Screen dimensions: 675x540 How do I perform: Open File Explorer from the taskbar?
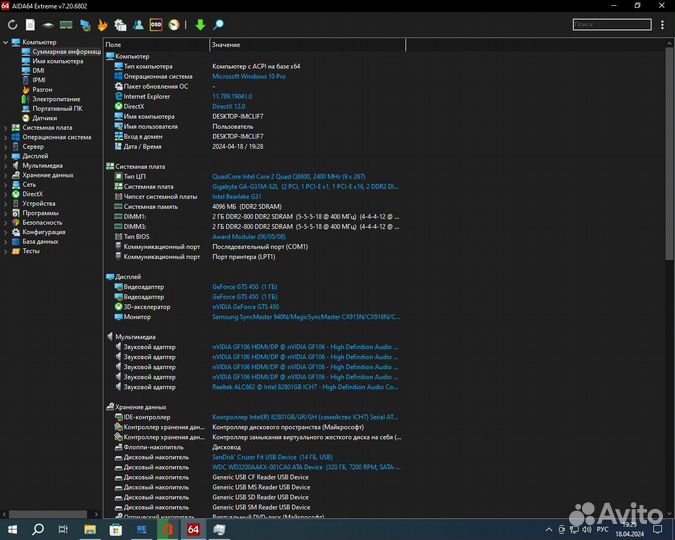pyautogui.click(x=90, y=529)
